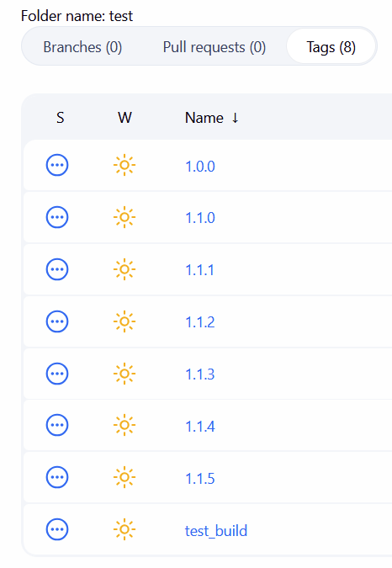Viewport: 392px width, 568px height.
Task: Open the 1.1.3 tag link
Action: [200, 374]
